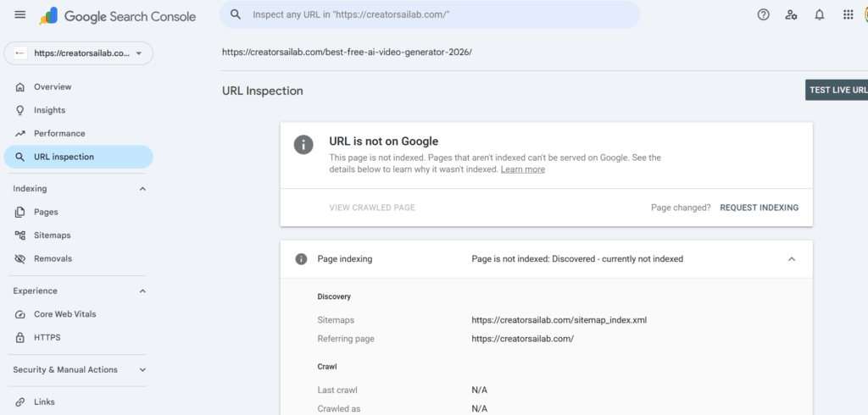Screen dimensions: 868x415
Task: Open the notifications bell
Action: coord(820,15)
